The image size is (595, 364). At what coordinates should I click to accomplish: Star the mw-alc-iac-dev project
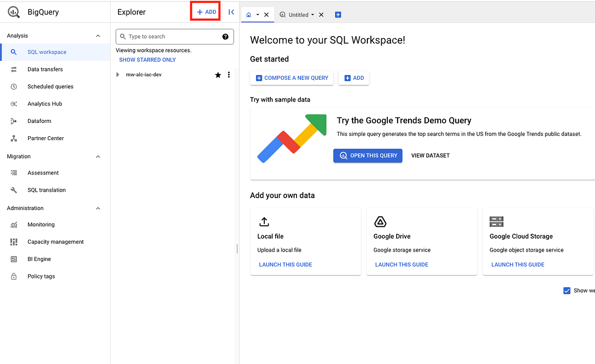click(218, 75)
